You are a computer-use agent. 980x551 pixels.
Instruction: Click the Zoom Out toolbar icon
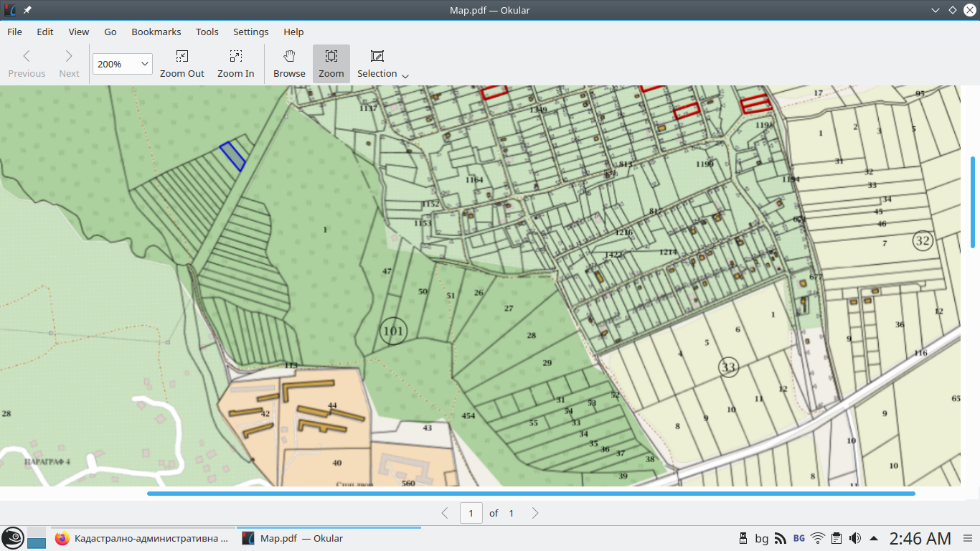(x=182, y=64)
